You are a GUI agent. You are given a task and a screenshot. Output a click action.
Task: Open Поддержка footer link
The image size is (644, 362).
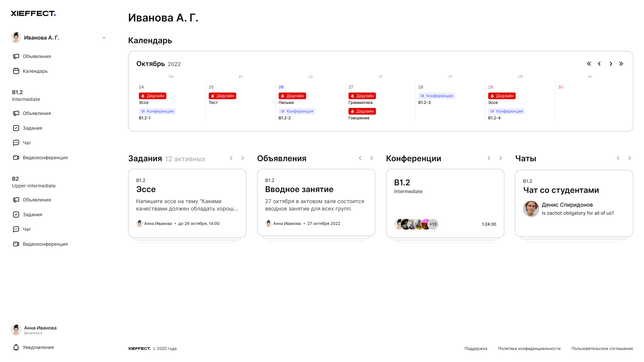(x=476, y=349)
